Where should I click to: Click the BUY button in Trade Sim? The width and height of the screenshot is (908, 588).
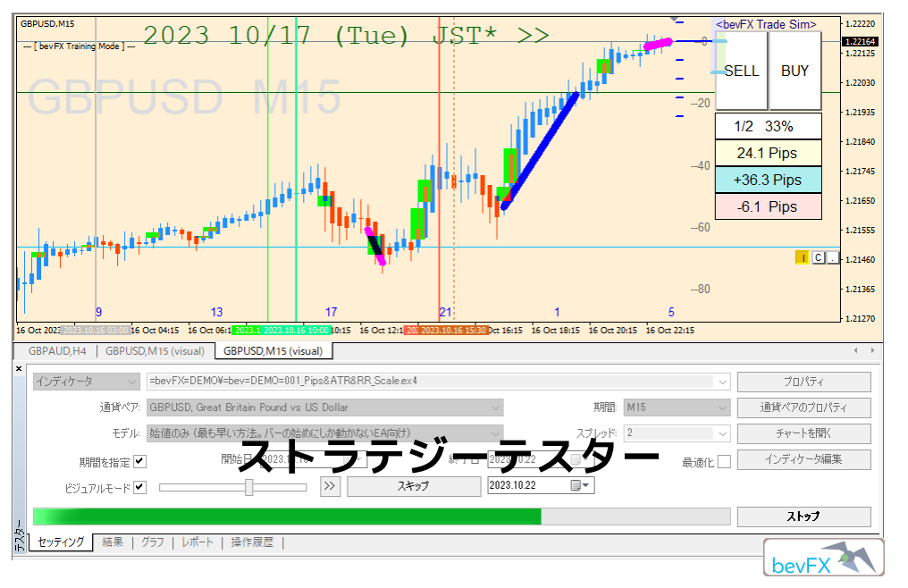[x=794, y=71]
